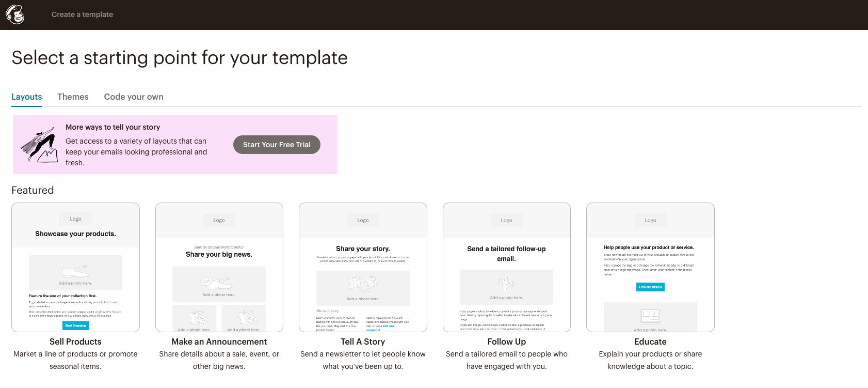Choose the Sell Products layout thumbnail
The height and width of the screenshot is (388, 868).
click(x=75, y=267)
